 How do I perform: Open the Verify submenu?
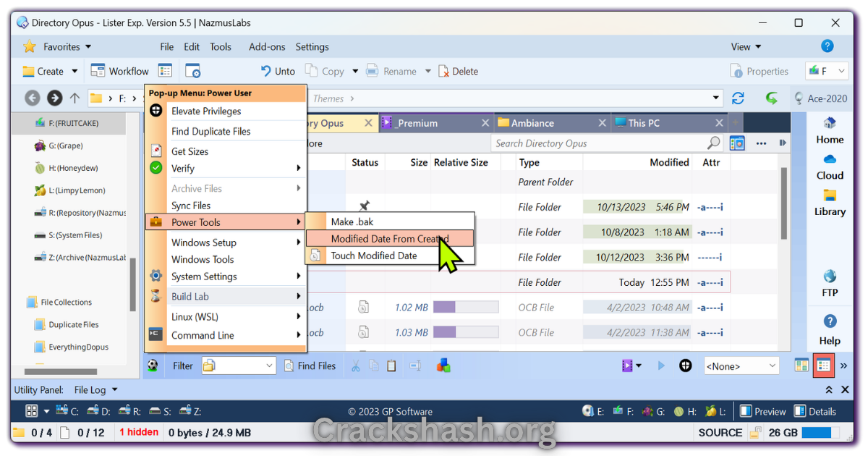226,168
